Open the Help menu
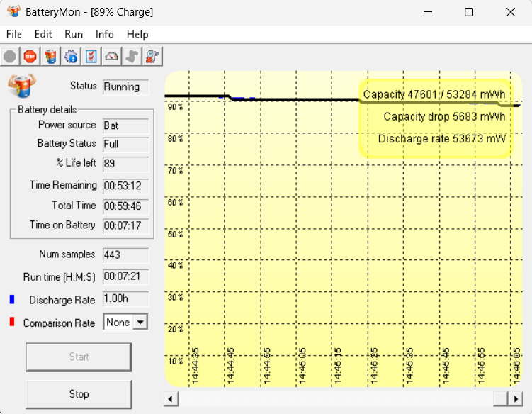 137,34
